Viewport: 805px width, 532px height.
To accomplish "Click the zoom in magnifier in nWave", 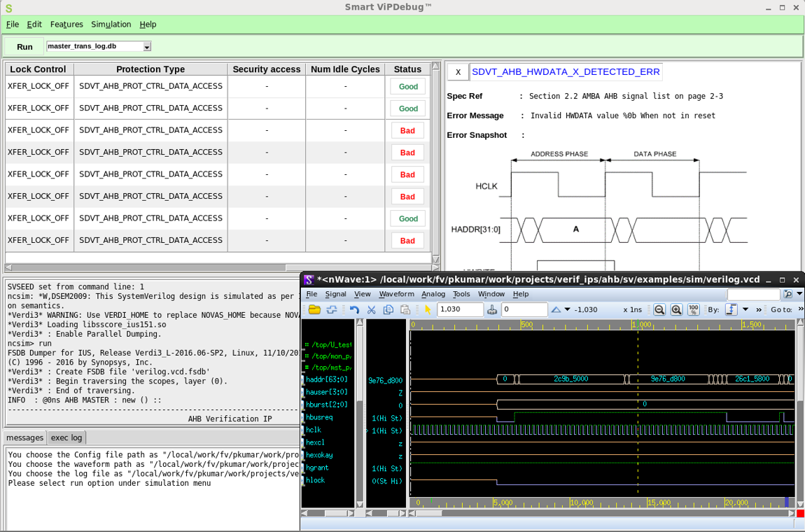I will 676,309.
